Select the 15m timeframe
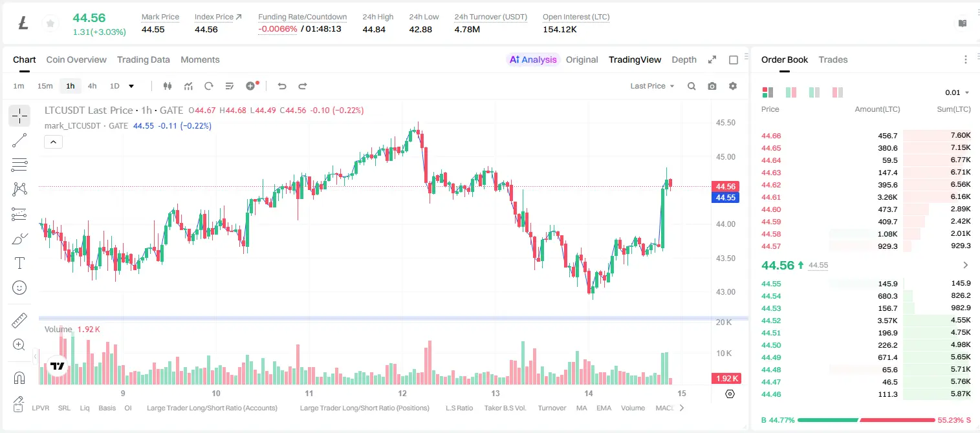This screenshot has width=980, height=433. pyautogui.click(x=45, y=86)
